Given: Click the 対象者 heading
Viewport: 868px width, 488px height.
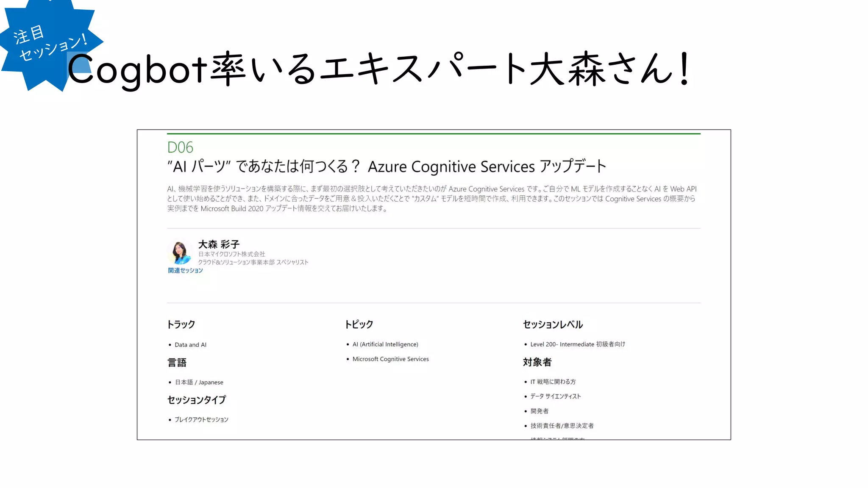Looking at the screenshot, I should [x=537, y=362].
